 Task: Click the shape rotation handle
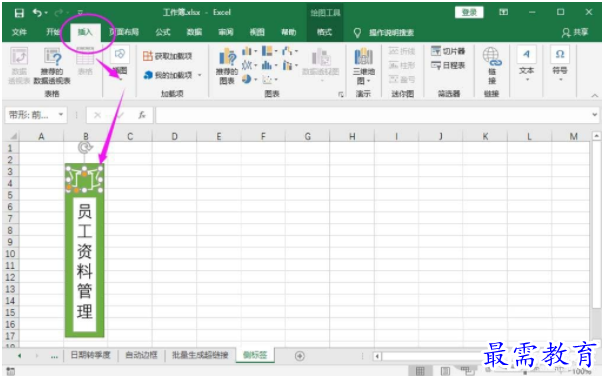85,147
